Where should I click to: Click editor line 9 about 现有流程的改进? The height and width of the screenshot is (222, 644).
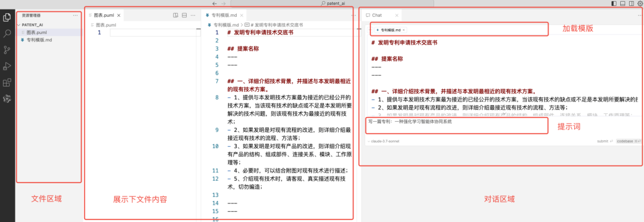point(290,134)
